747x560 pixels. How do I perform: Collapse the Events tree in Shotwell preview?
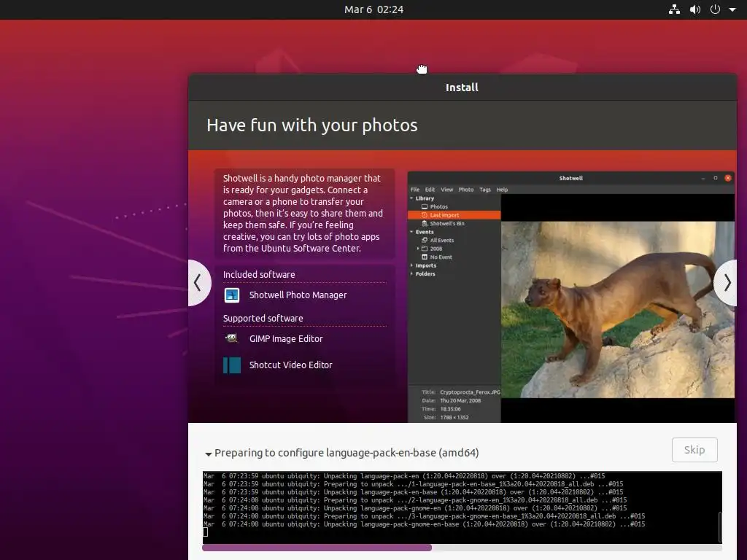coord(411,232)
